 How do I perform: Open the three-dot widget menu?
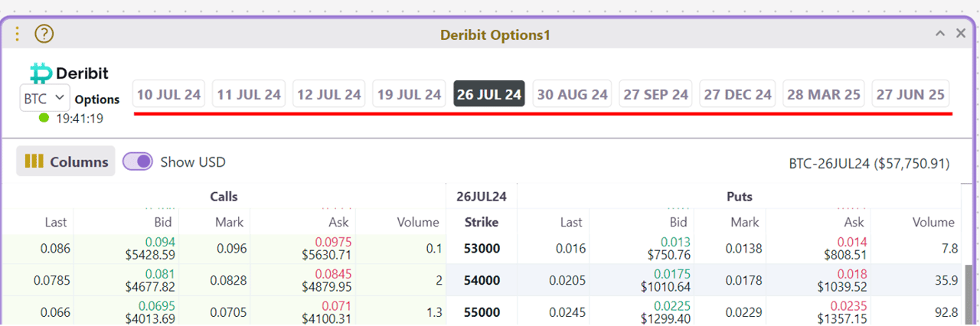point(18,34)
